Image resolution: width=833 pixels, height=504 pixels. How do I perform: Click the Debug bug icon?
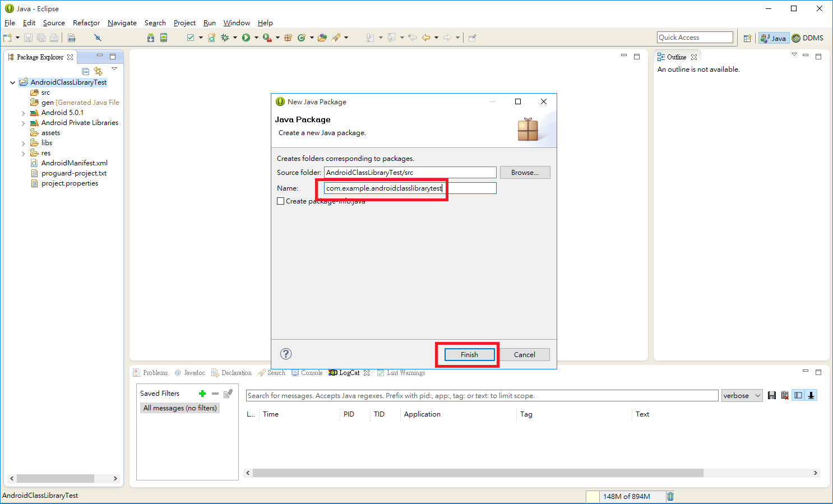pyautogui.click(x=225, y=38)
